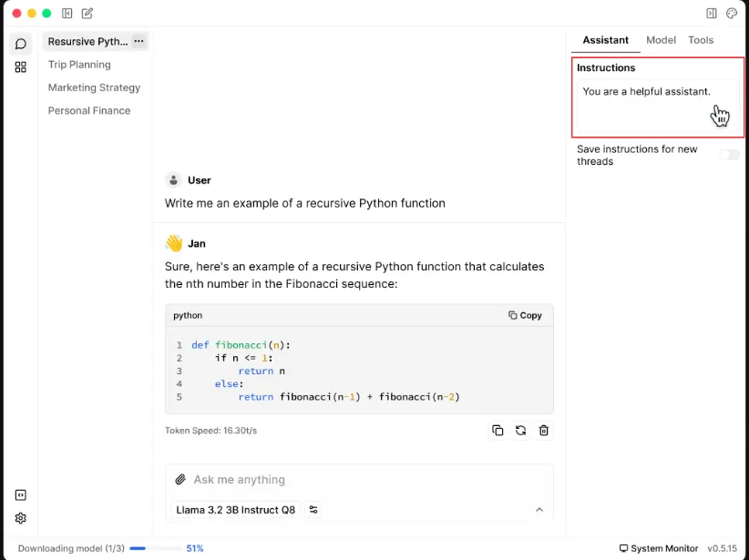Open the Hub grid icon in sidebar
Image resolution: width=749 pixels, height=560 pixels.
(x=20, y=67)
